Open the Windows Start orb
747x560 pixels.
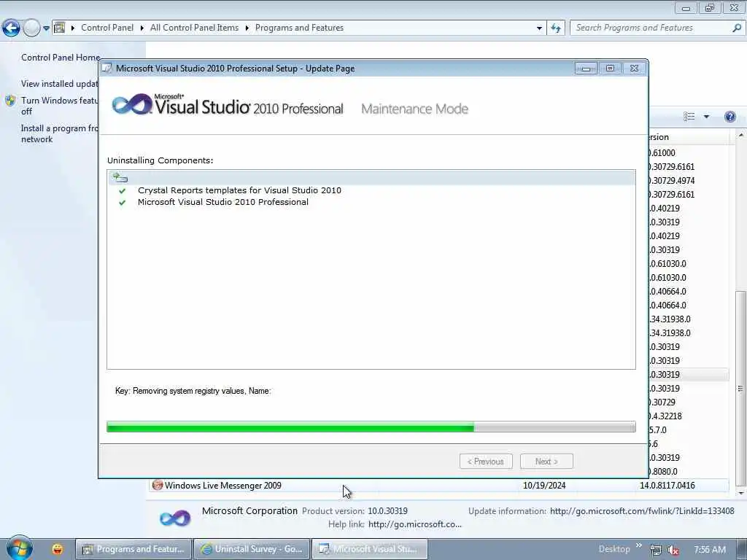click(19, 548)
